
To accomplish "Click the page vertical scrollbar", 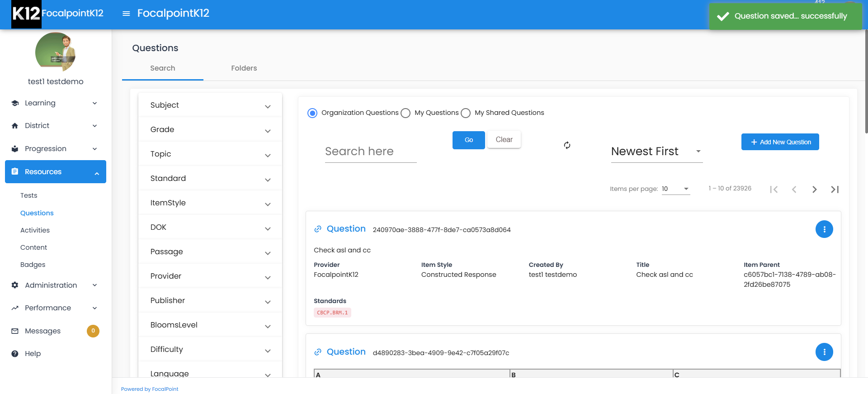I will pos(865,81).
